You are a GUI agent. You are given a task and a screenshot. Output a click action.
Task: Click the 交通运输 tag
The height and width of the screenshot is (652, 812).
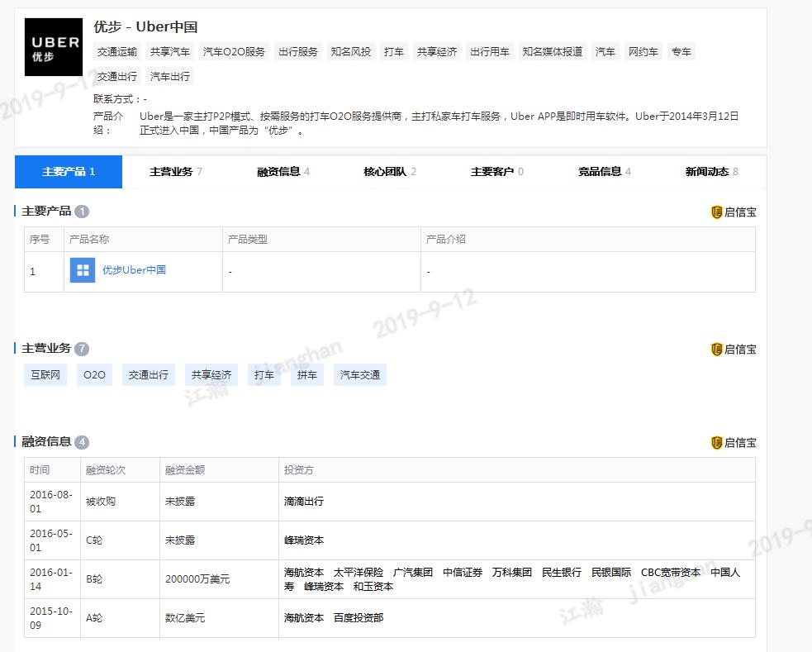tap(117, 52)
